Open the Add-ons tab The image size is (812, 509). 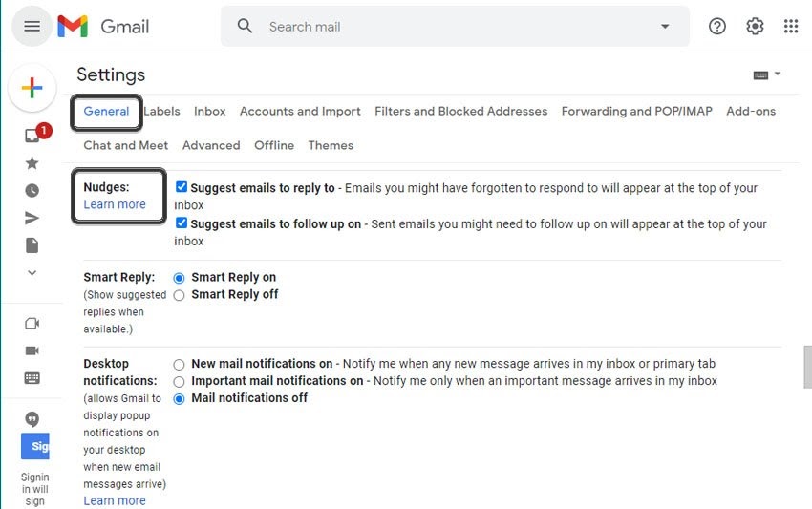(751, 112)
